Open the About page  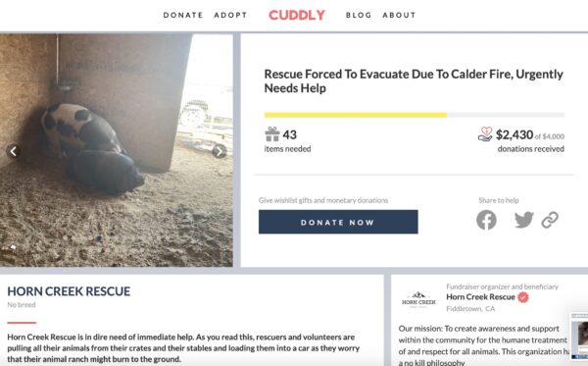coord(399,15)
